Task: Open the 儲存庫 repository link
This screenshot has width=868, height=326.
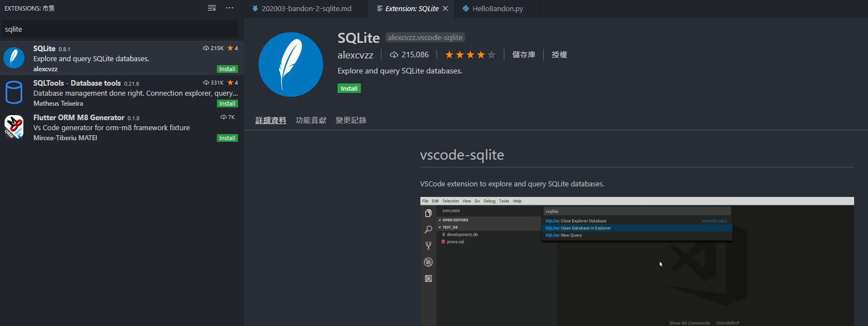Action: pos(524,55)
